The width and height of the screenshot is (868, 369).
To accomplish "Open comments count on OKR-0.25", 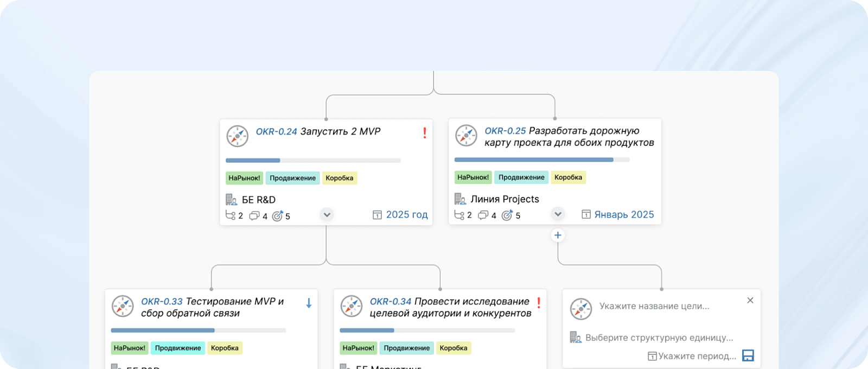I will [487, 215].
